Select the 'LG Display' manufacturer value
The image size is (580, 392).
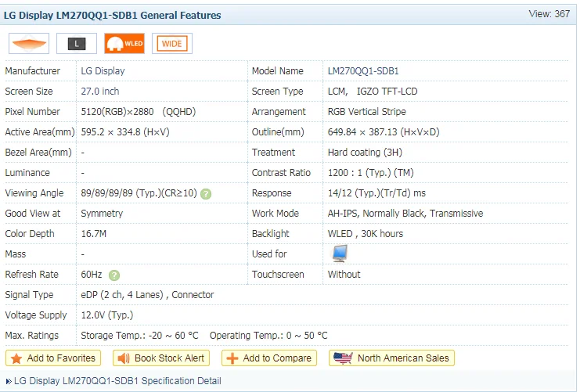tap(103, 71)
